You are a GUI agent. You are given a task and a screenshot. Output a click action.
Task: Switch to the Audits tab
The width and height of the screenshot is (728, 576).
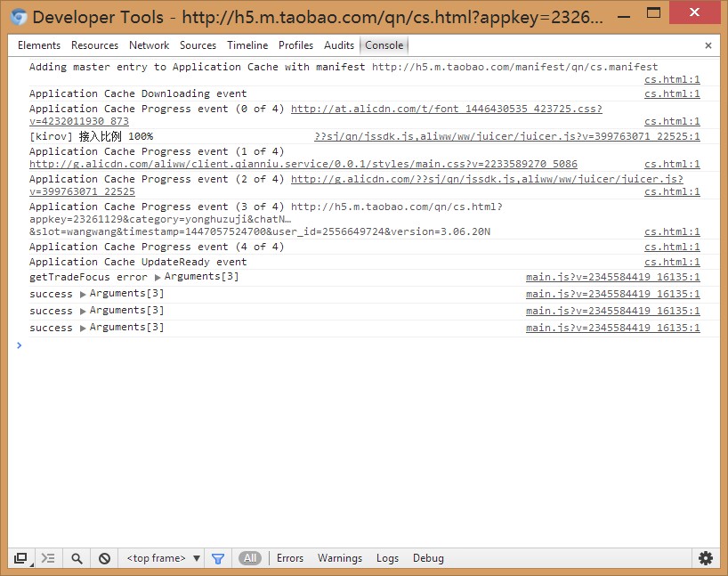339,45
